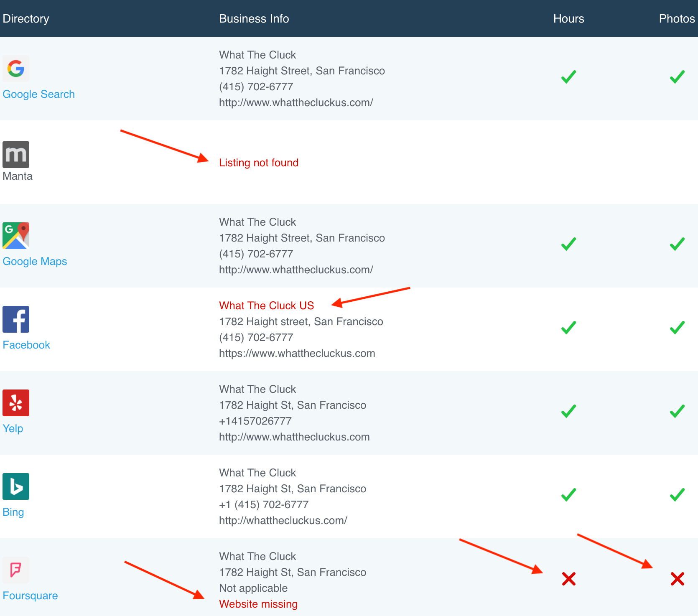Click the Photos checkmark in Google Search row
This screenshot has height=616, width=698.
tap(677, 77)
